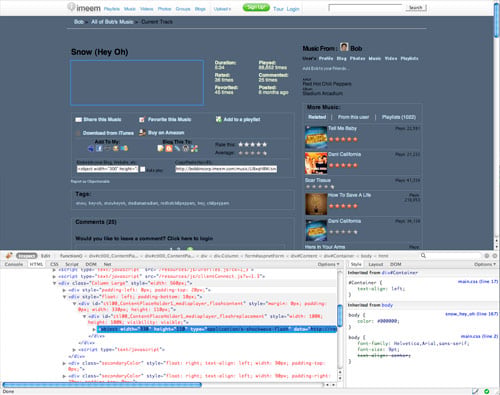500x395 pixels.
Task: Click the green status icon in the status bar
Action: (487, 391)
